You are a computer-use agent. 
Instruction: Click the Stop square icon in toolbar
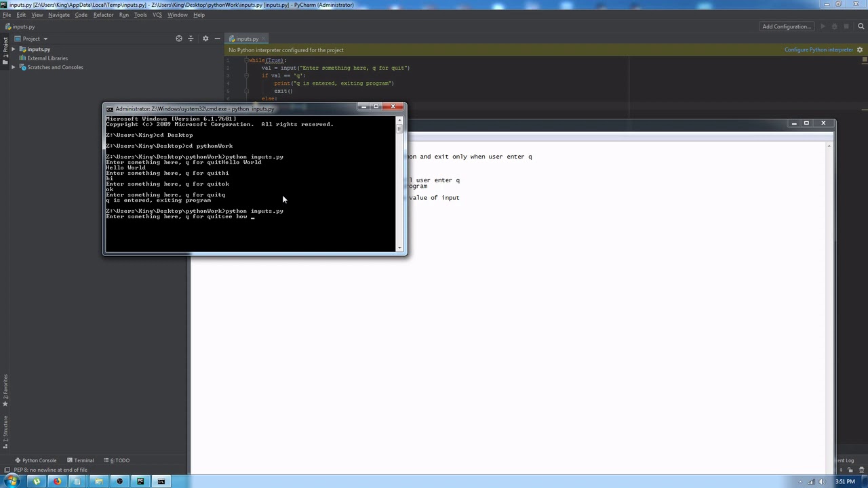pyautogui.click(x=846, y=26)
